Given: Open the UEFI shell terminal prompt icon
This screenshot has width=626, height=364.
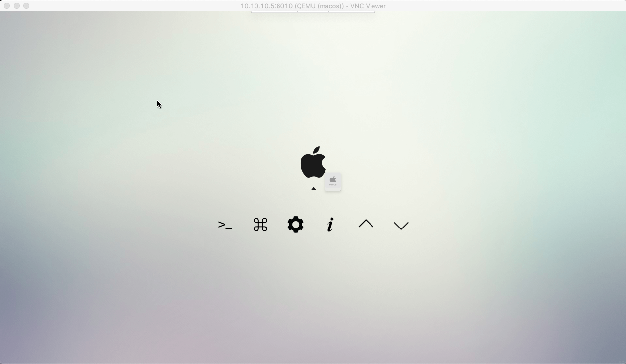Looking at the screenshot, I should (225, 225).
